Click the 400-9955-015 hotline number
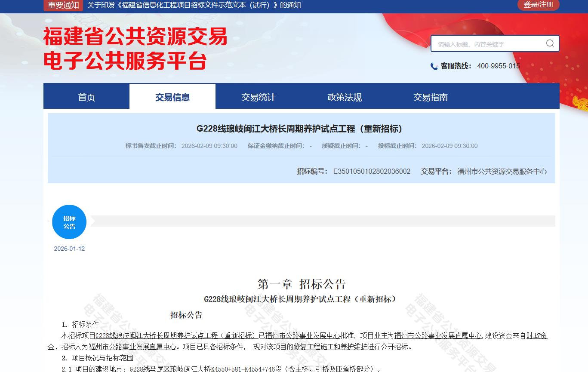This screenshot has width=588, height=372. point(498,66)
